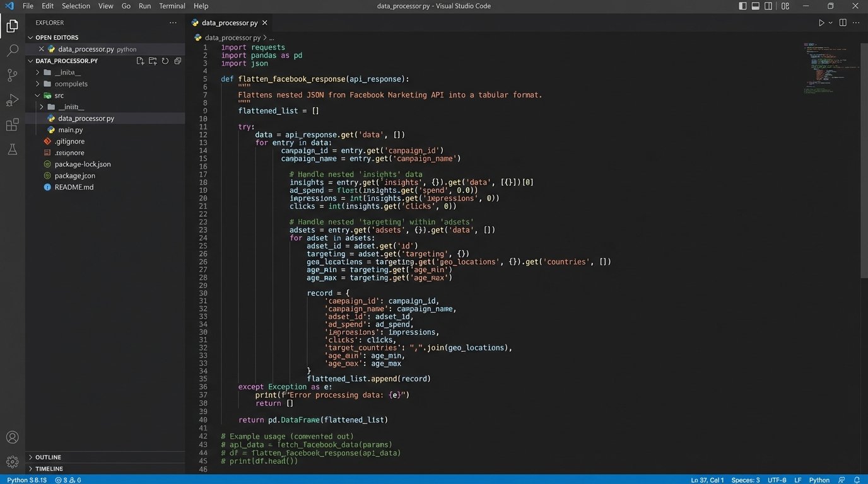
Task: Open the Search view in activity bar
Action: coord(12,50)
